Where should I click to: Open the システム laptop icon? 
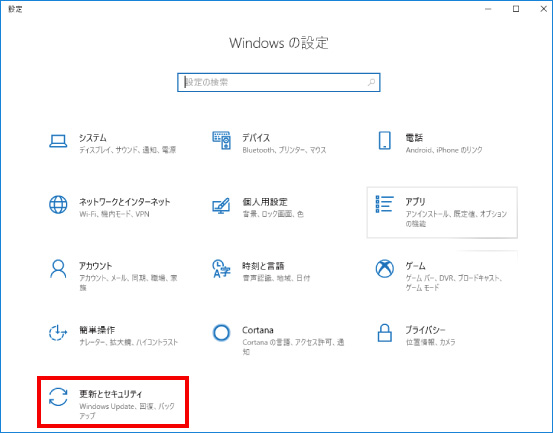pos(58,141)
